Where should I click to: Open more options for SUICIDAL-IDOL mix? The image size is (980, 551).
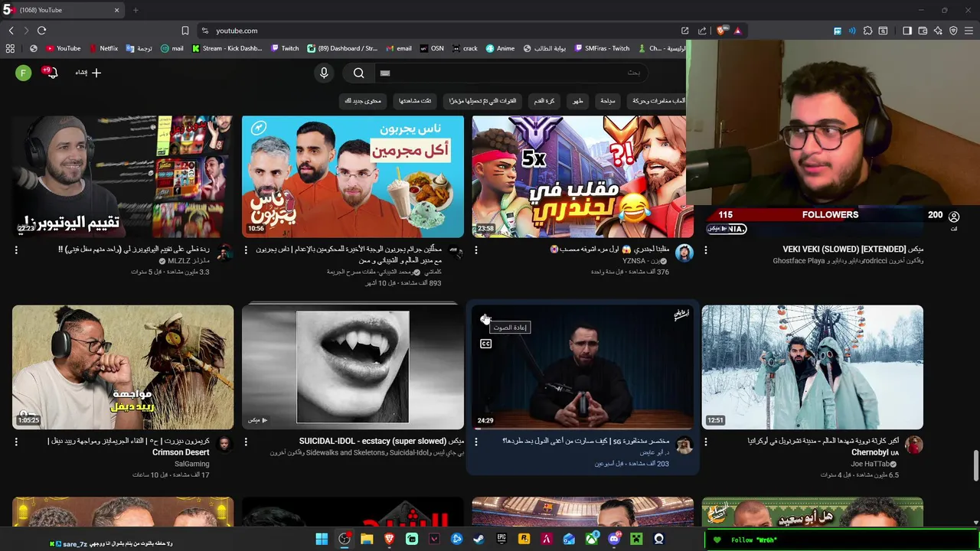point(246,442)
